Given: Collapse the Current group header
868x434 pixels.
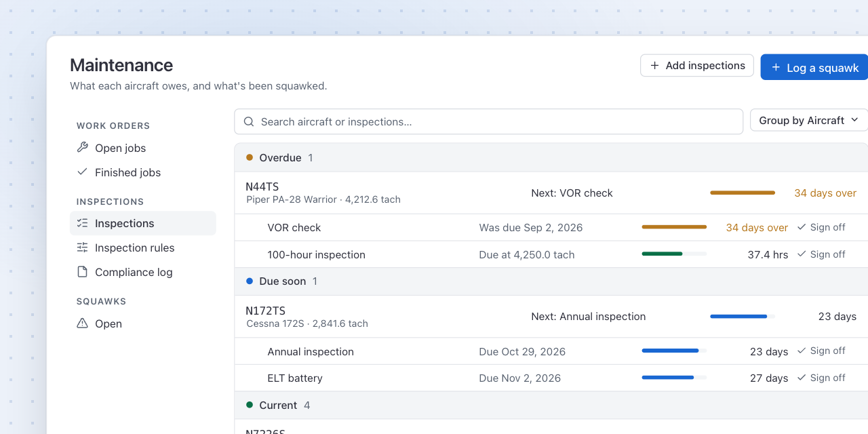Looking at the screenshot, I should coord(551,405).
